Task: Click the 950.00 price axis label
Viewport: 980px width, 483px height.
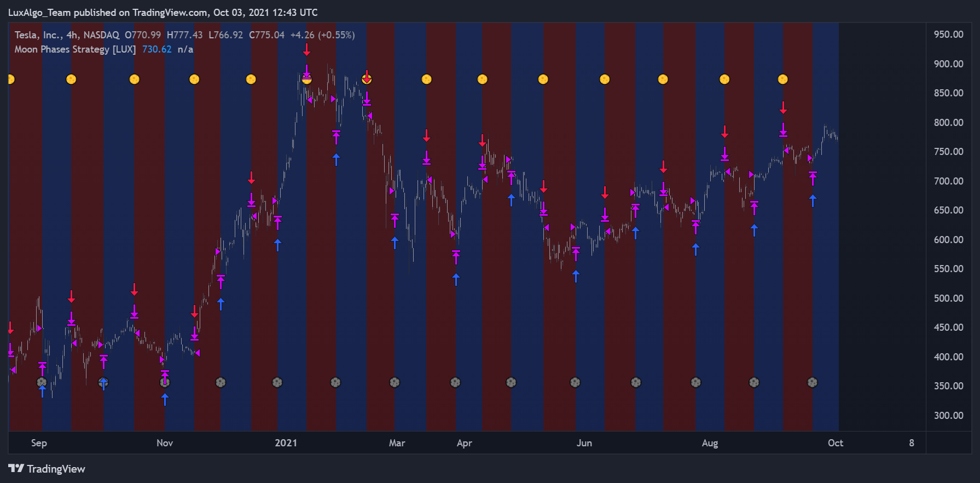Action: [948, 34]
